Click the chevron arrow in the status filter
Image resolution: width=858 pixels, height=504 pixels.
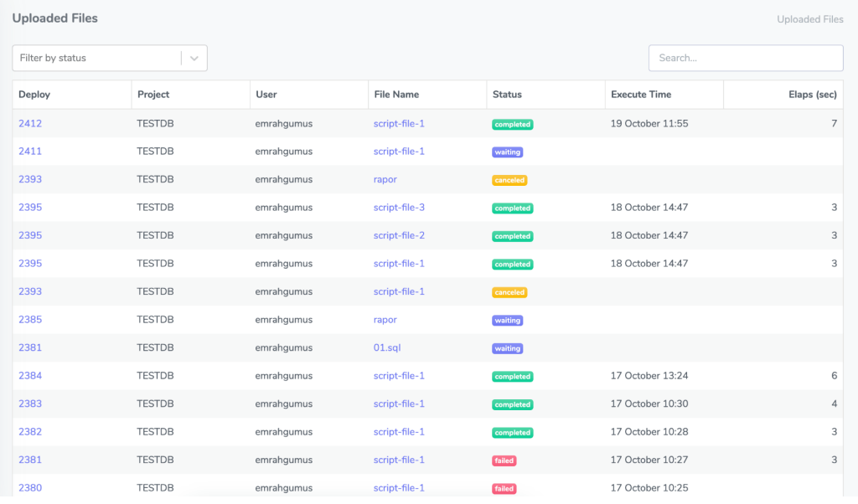coord(194,58)
